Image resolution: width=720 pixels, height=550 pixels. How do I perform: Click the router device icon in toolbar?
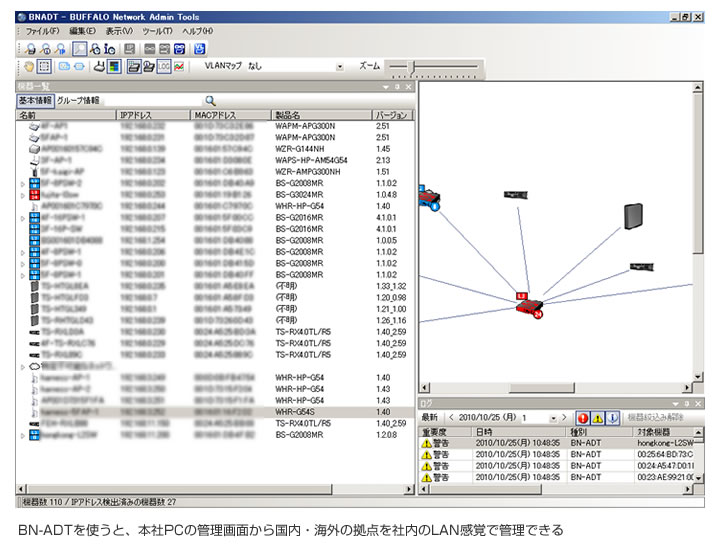[100, 67]
